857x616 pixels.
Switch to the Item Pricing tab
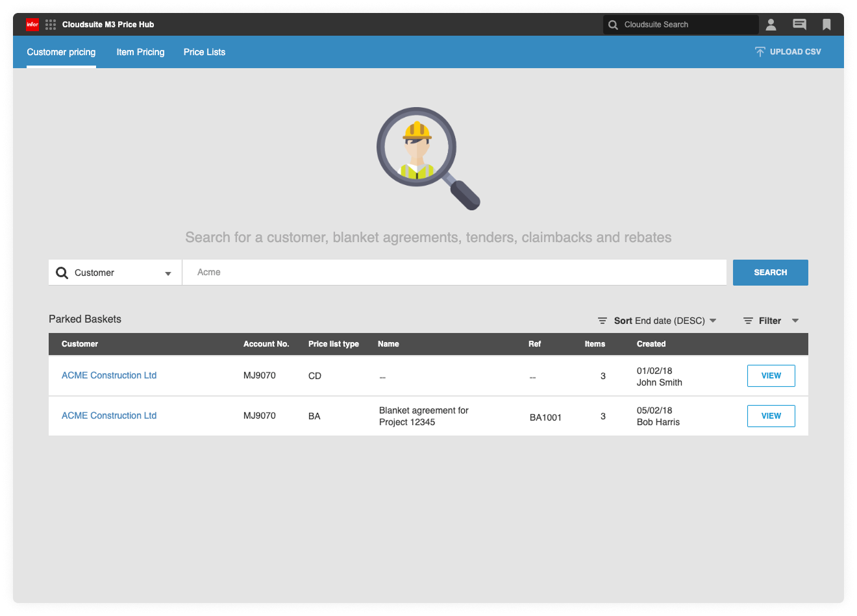pyautogui.click(x=140, y=52)
